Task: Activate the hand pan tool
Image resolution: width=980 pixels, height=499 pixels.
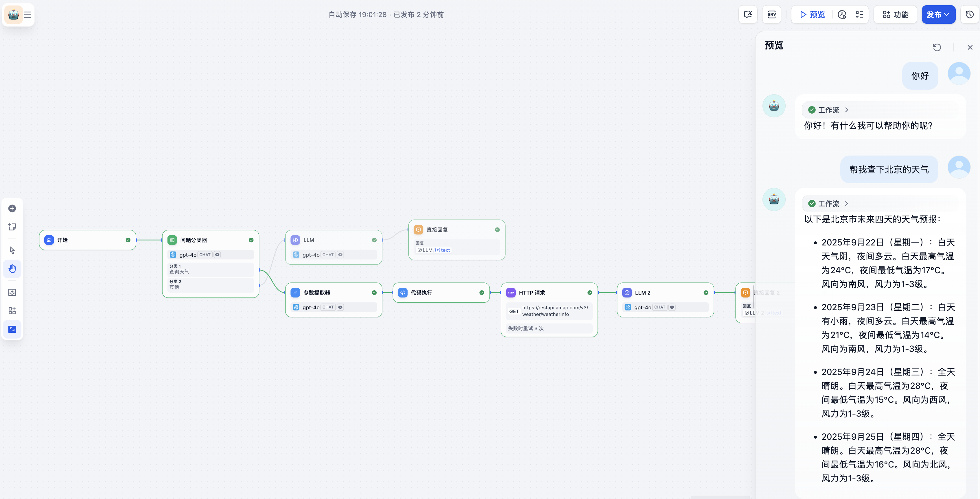Action: (x=12, y=269)
